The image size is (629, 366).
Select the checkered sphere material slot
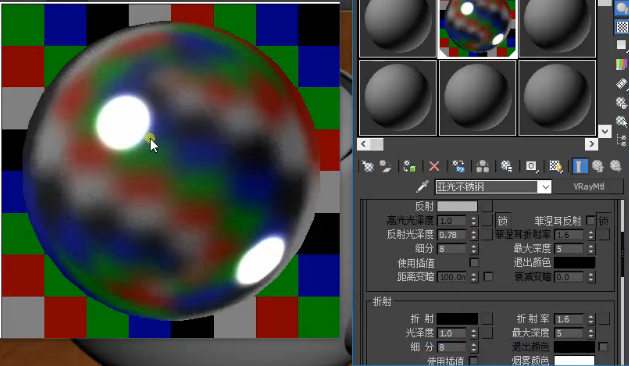[x=477, y=28]
